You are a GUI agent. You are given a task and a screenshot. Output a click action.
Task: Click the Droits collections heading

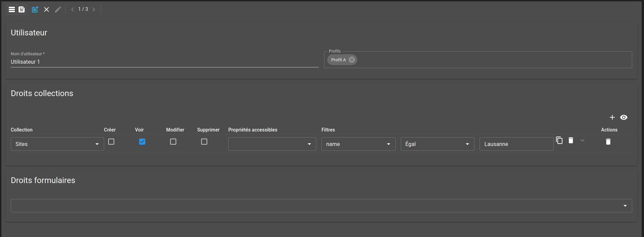(42, 93)
